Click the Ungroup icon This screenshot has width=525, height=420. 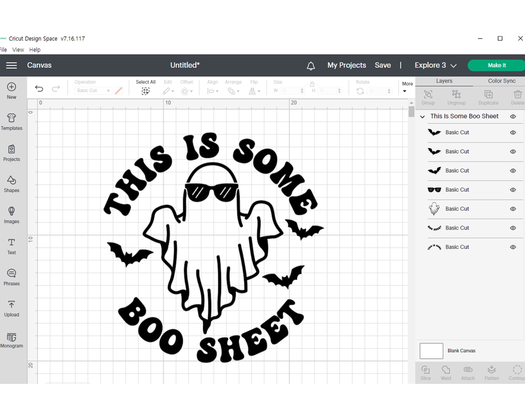[x=457, y=95]
